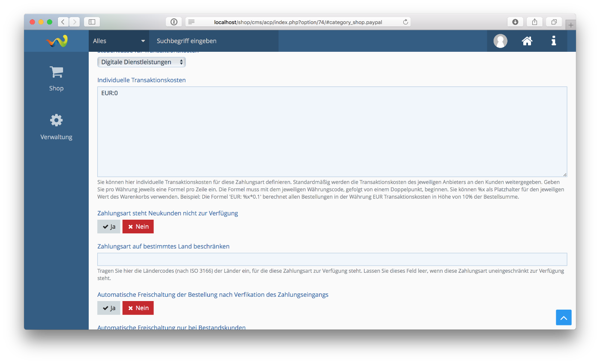The height and width of the screenshot is (364, 600).
Task: Click the Suchbegriff eingeben search field
Action: point(213,41)
